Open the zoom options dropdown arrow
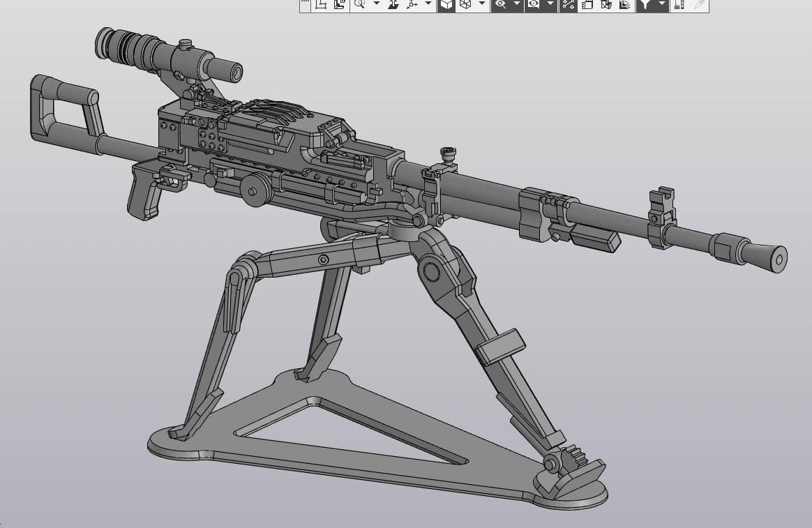Image resolution: width=812 pixels, height=528 pixels. point(377,5)
